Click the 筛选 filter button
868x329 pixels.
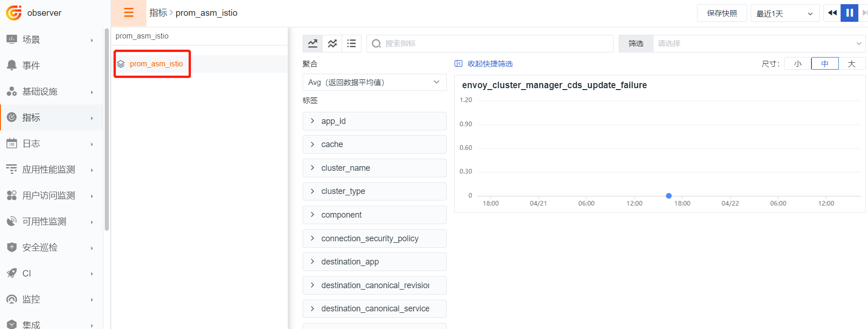(x=636, y=43)
